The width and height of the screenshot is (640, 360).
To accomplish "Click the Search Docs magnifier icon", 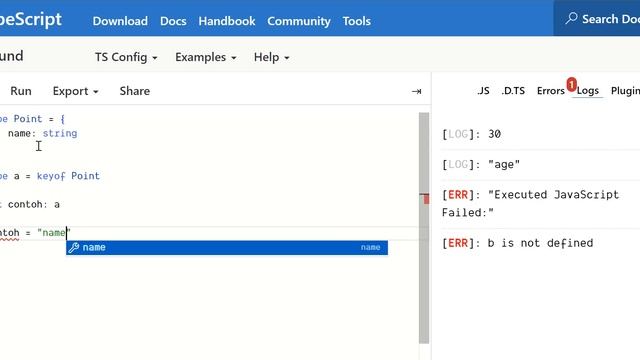I will click(571, 18).
